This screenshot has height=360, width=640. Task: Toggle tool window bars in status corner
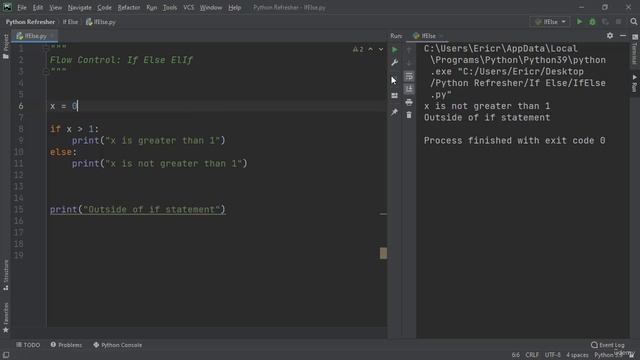tap(6, 355)
